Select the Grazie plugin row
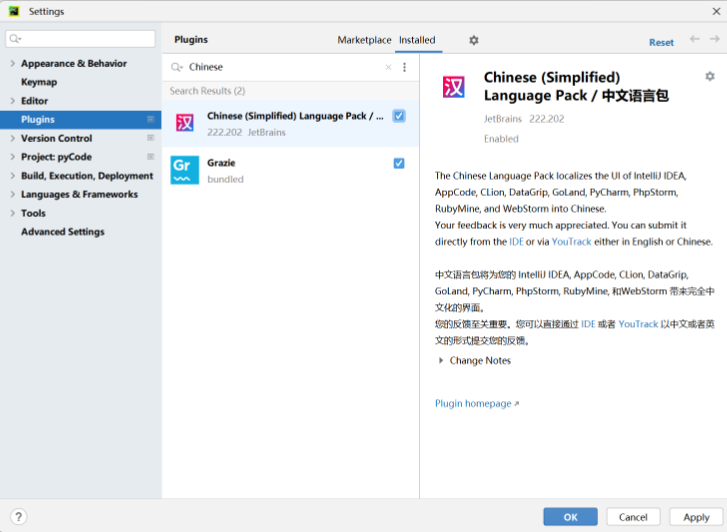 pyautogui.click(x=291, y=170)
